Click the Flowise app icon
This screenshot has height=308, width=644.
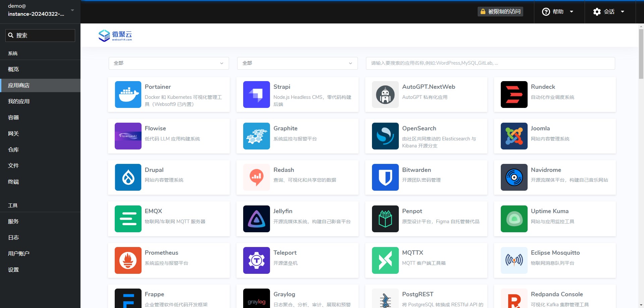(128, 136)
